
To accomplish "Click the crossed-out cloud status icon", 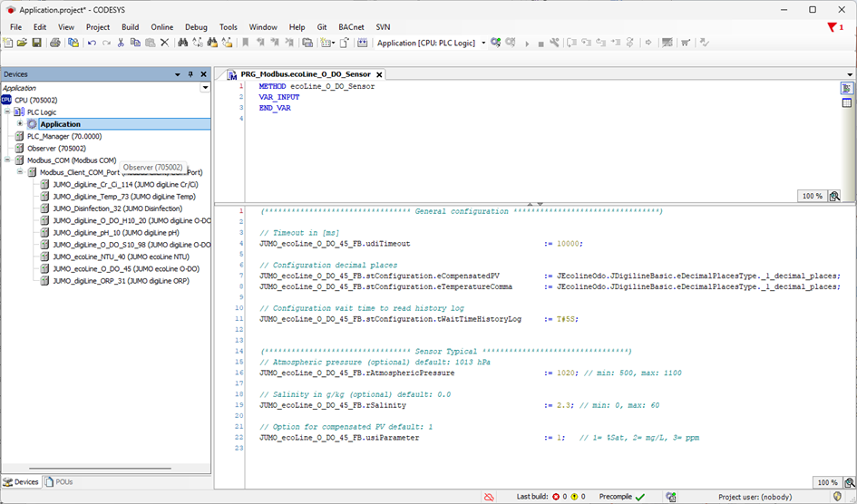I will [x=489, y=497].
